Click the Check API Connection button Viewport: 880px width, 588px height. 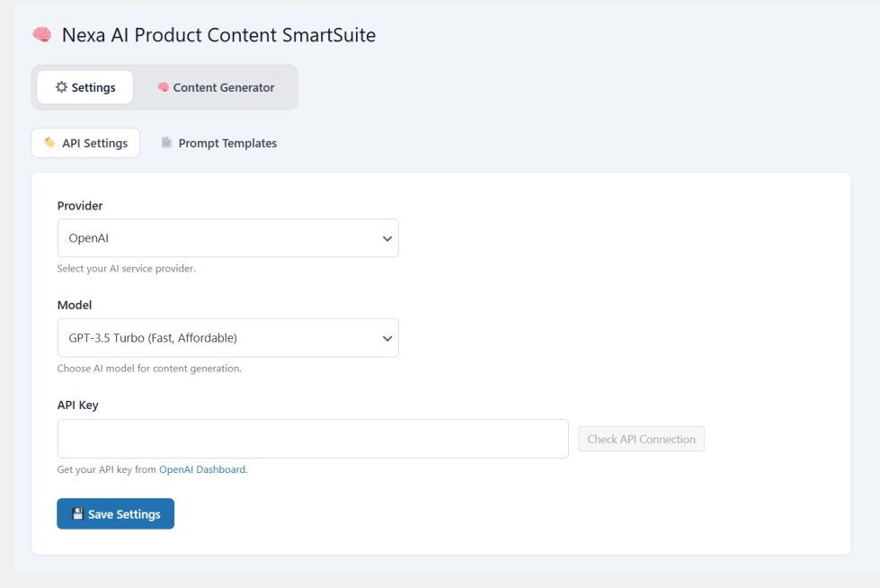point(642,439)
